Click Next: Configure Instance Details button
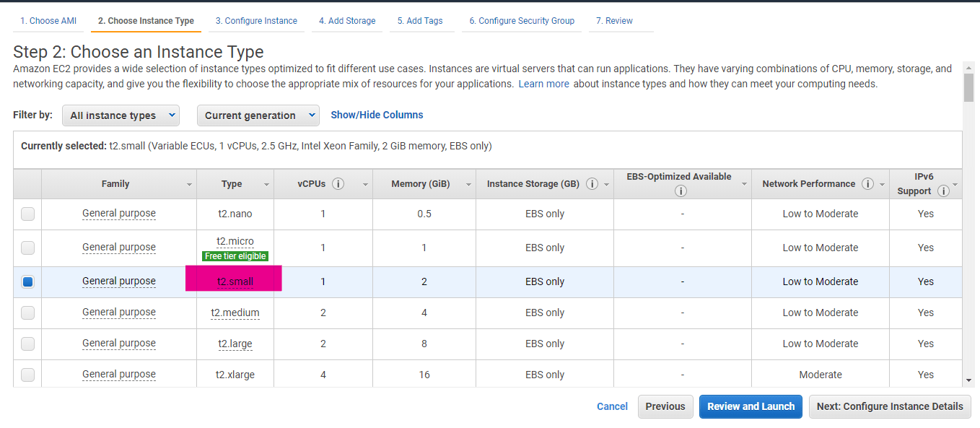The image size is (980, 428). [890, 406]
